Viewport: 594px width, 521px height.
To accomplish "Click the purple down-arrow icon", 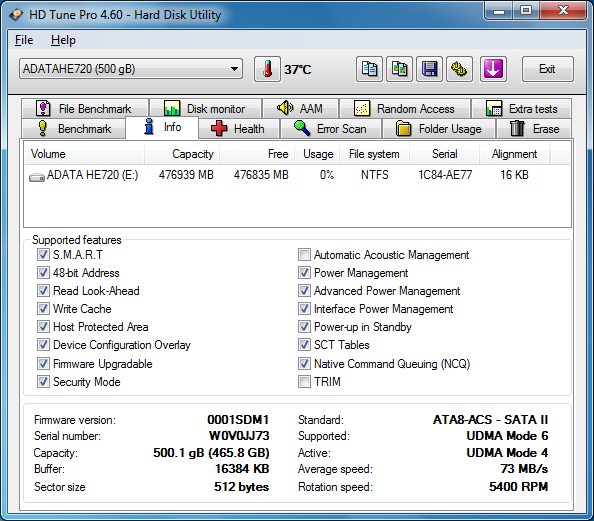I will point(493,69).
